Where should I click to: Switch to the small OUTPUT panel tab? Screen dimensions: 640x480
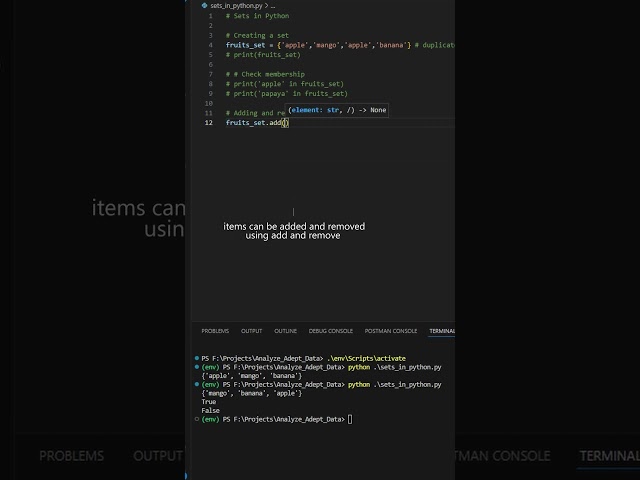tap(251, 331)
